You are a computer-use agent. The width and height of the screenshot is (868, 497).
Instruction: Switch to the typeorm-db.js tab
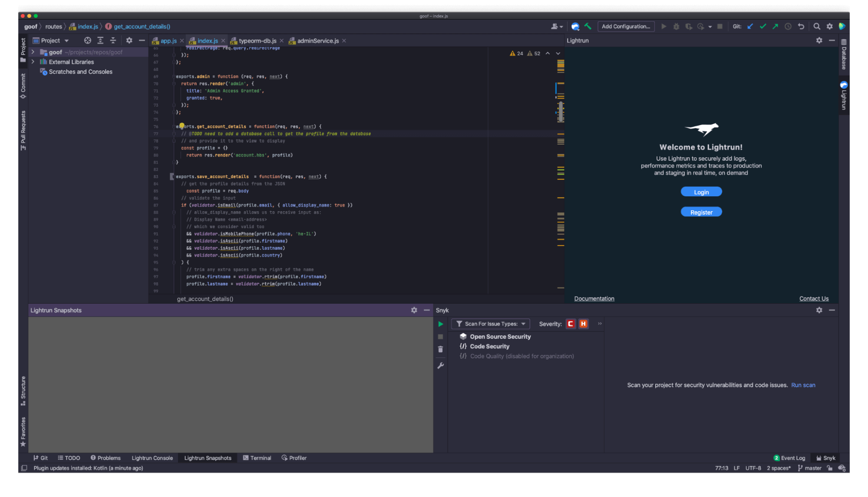point(257,40)
